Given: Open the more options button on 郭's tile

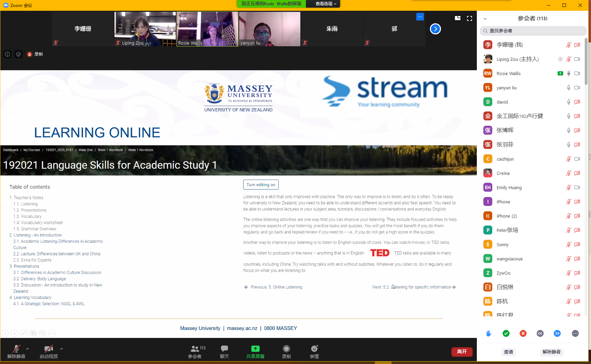Looking at the screenshot, I should click(420, 17).
